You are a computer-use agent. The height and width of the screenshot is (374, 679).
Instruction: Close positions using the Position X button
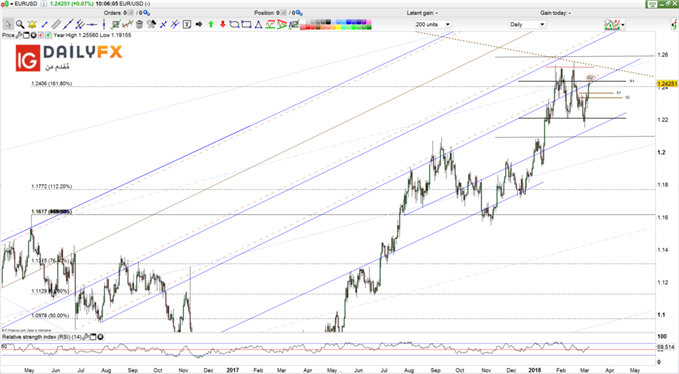tap(284, 13)
